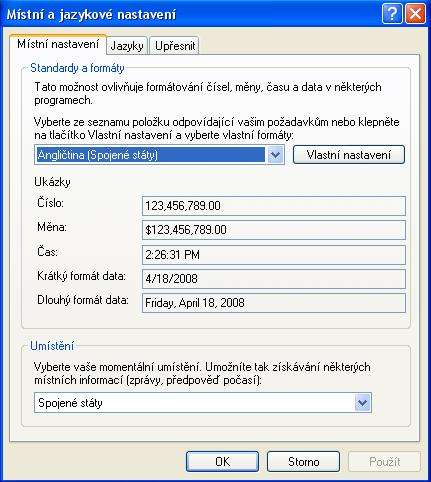Click the Standardy a formáty group label
Screen dimensions: 431x482
pos(77,68)
